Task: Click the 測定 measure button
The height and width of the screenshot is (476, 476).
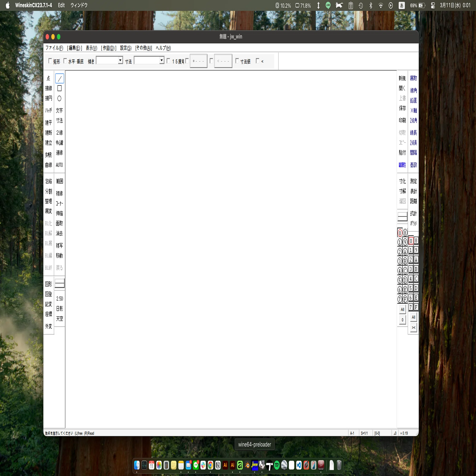Action: click(x=413, y=181)
